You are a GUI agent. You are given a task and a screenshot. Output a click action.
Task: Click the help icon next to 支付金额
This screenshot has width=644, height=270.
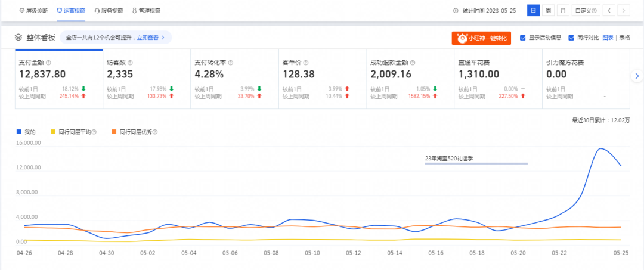coord(49,63)
